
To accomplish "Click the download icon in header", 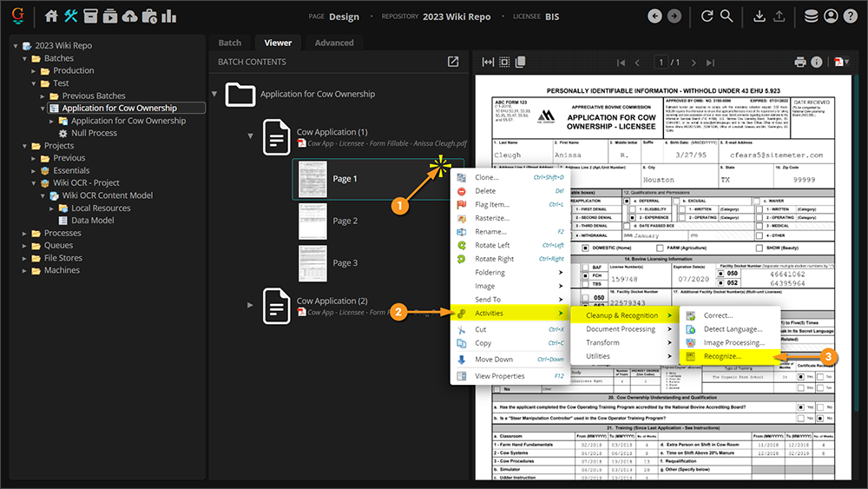I will pos(759,17).
